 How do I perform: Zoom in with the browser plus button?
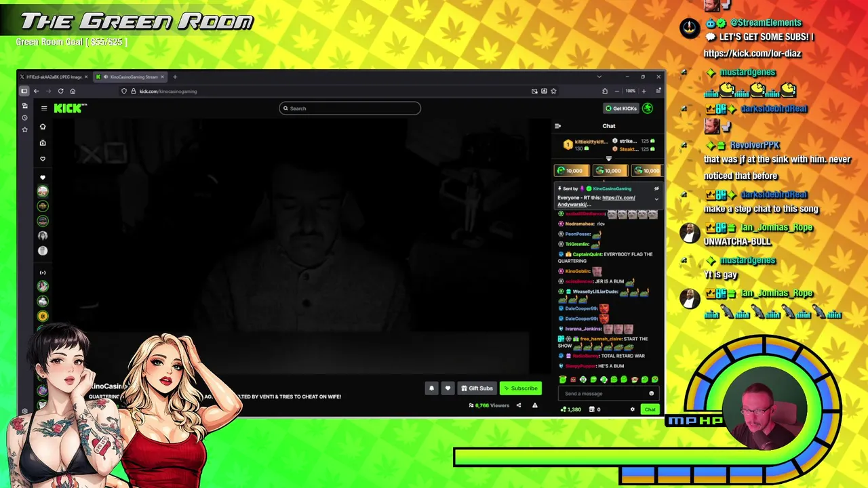click(x=644, y=91)
